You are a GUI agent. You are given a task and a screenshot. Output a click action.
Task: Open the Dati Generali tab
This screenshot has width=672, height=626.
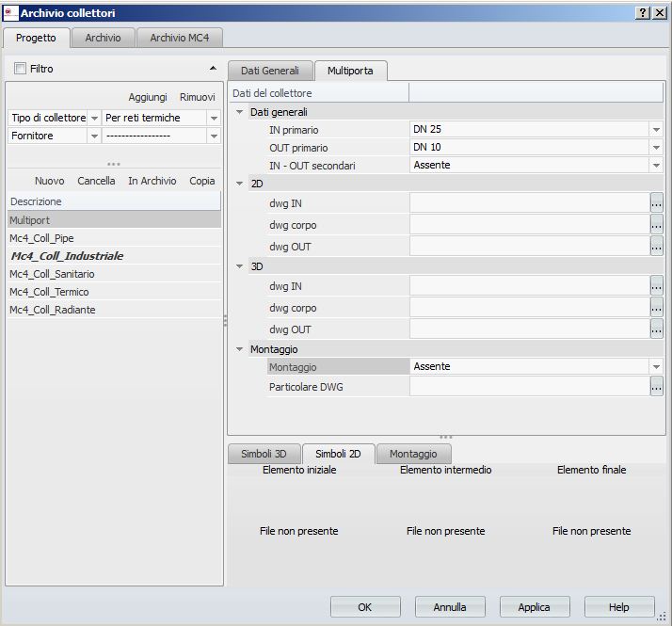pyautogui.click(x=270, y=71)
